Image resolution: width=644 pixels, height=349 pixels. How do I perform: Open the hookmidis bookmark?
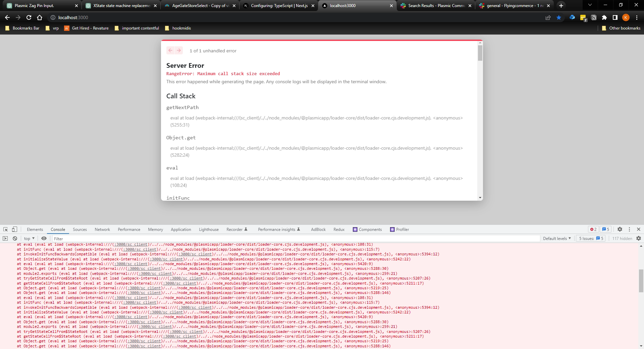click(181, 28)
